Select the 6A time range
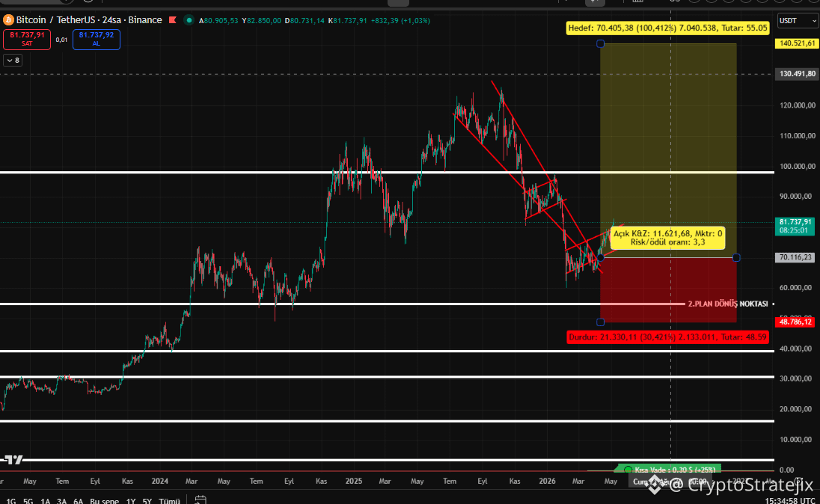 (x=78, y=501)
